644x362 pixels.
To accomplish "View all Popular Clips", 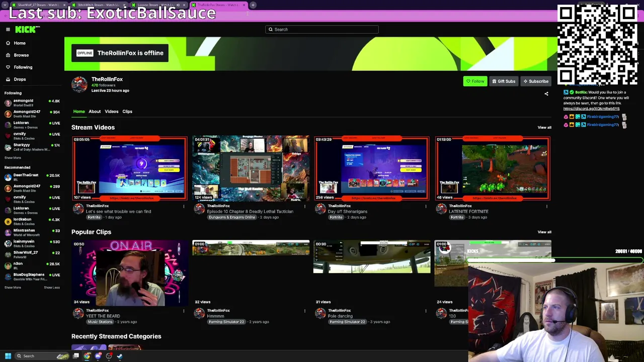I will click(x=544, y=232).
